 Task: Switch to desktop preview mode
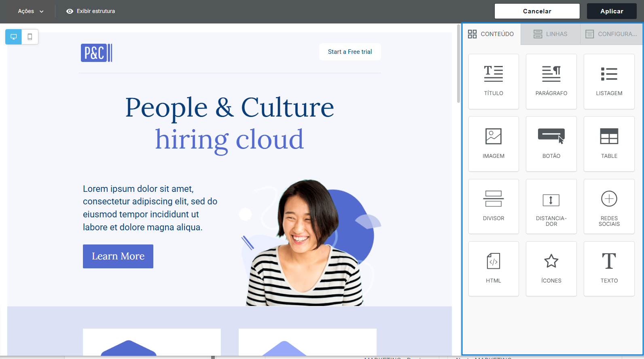tap(13, 37)
